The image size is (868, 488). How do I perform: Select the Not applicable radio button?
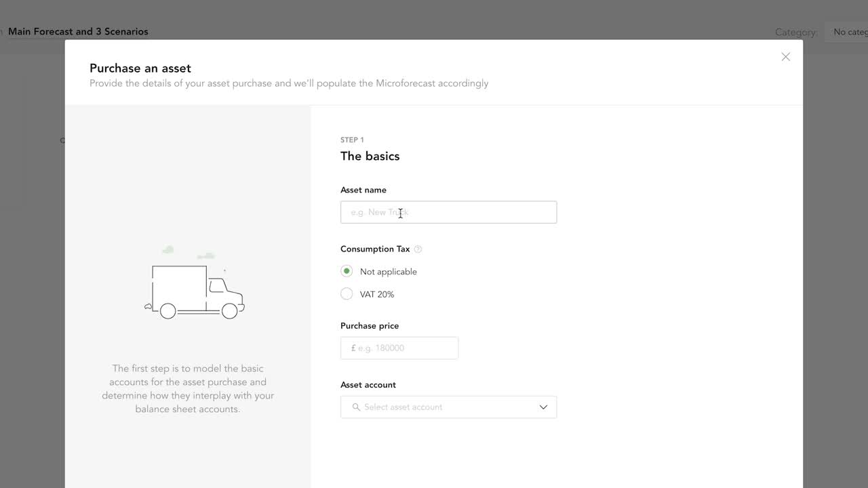point(347,270)
